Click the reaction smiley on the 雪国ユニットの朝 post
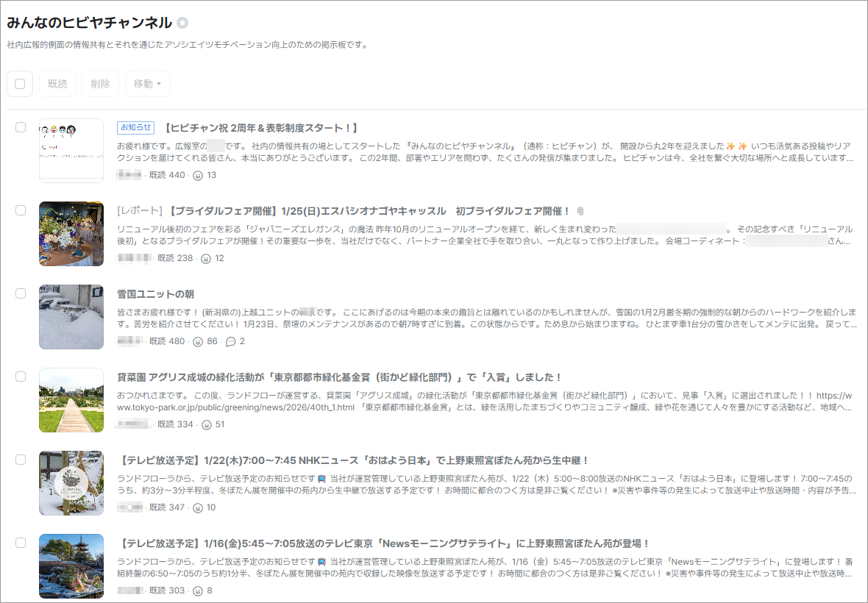Image resolution: width=868 pixels, height=603 pixels. click(198, 341)
